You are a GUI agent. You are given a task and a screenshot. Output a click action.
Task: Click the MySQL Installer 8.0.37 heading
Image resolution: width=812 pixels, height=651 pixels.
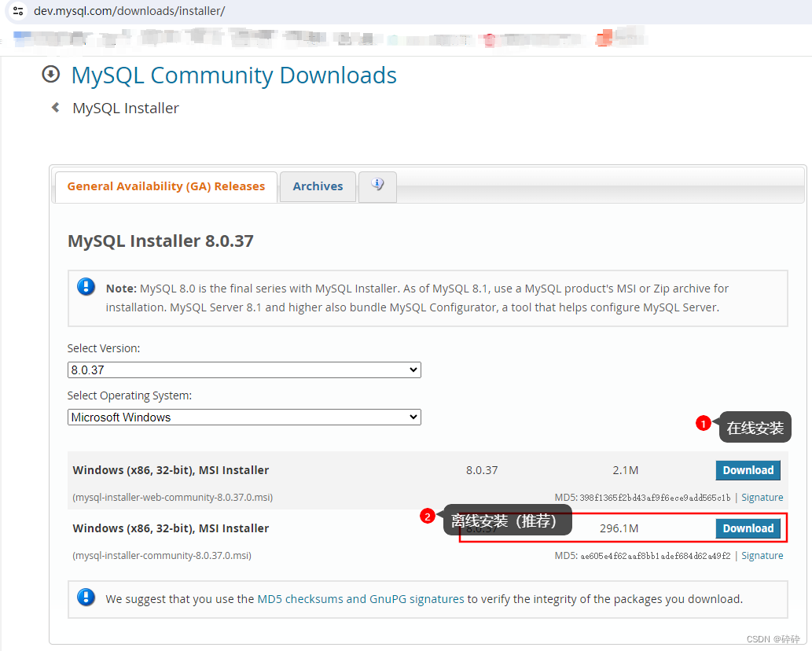click(160, 241)
